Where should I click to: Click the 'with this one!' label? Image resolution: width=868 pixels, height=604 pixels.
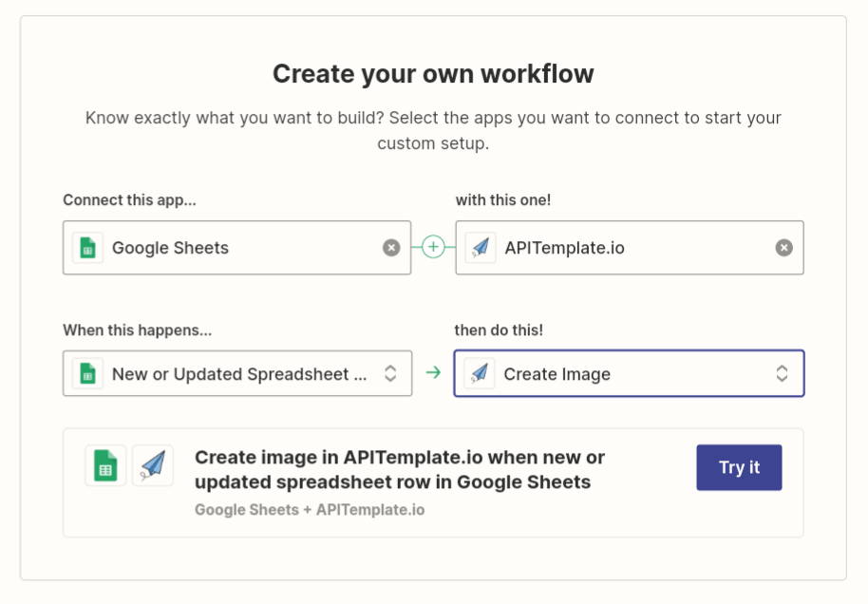coord(502,199)
